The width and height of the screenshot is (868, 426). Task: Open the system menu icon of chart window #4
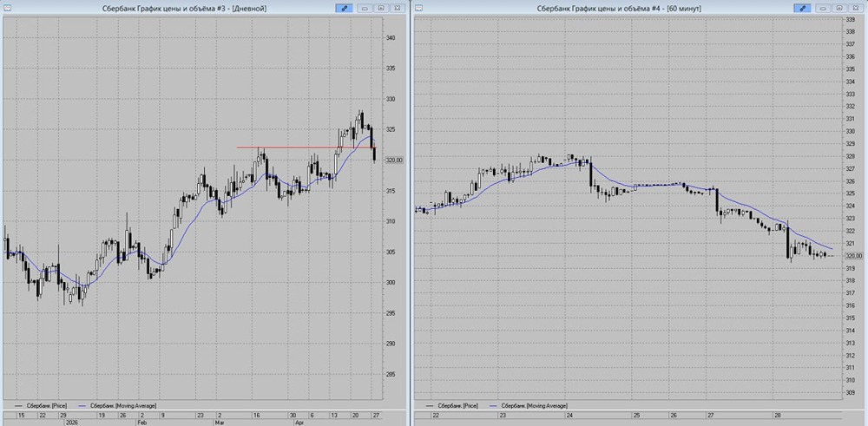point(418,8)
